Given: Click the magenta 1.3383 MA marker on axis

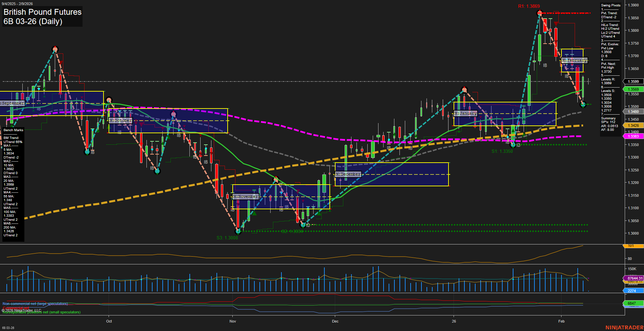Looking at the screenshot, I should click(634, 136).
